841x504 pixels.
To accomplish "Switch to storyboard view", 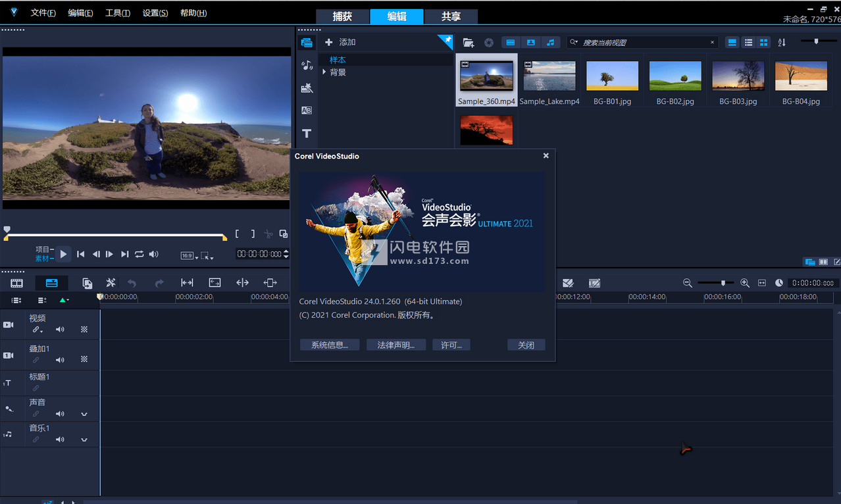I will coord(16,283).
